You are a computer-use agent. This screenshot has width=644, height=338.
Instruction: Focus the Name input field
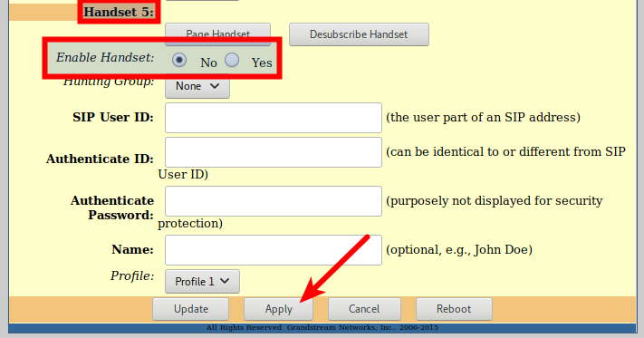(274, 250)
